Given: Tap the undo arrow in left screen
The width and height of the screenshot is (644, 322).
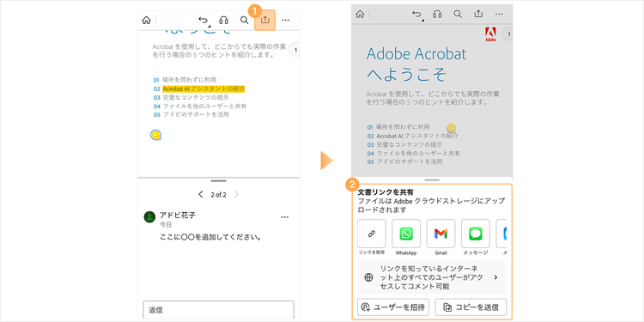Looking at the screenshot, I should 204,20.
